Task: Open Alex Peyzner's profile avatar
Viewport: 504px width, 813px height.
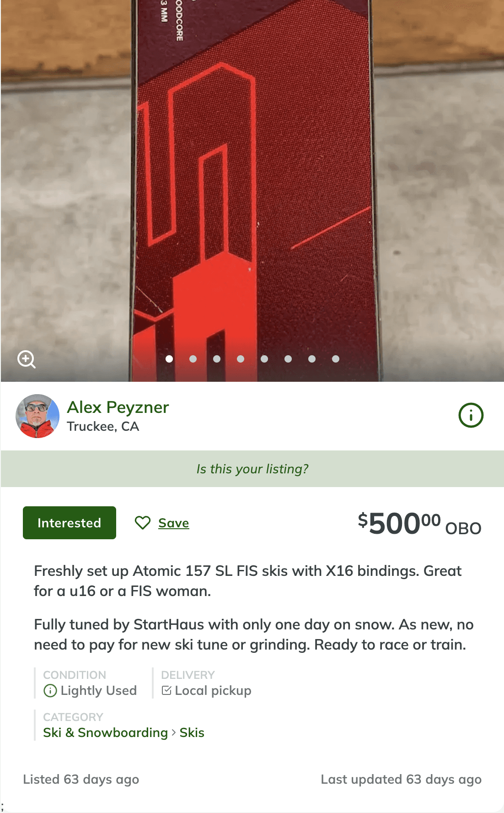Action: point(38,416)
